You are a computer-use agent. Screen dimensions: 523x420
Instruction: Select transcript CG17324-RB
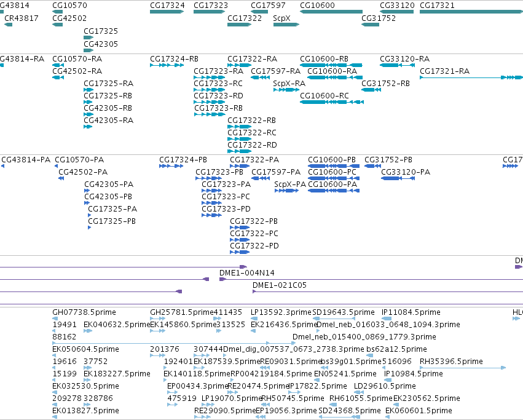click(167, 65)
